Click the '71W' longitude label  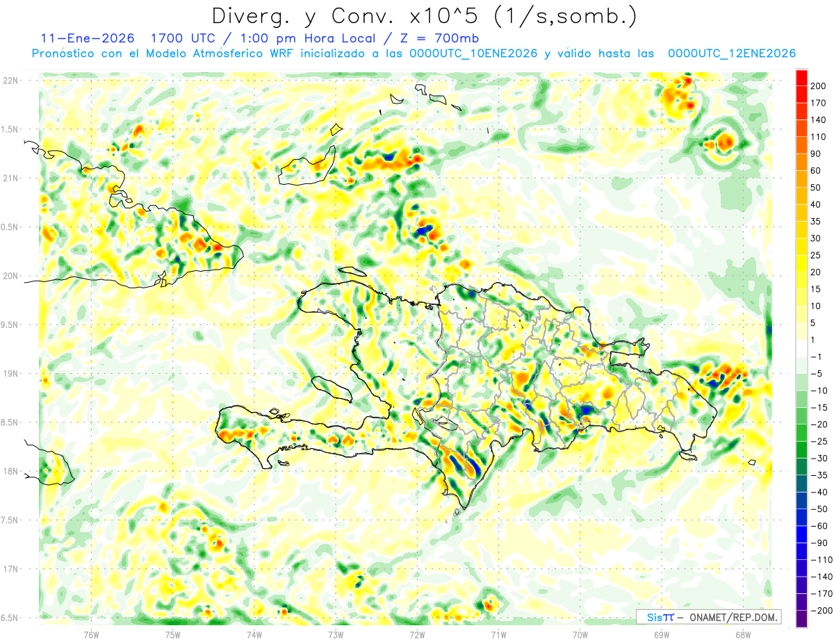(498, 634)
